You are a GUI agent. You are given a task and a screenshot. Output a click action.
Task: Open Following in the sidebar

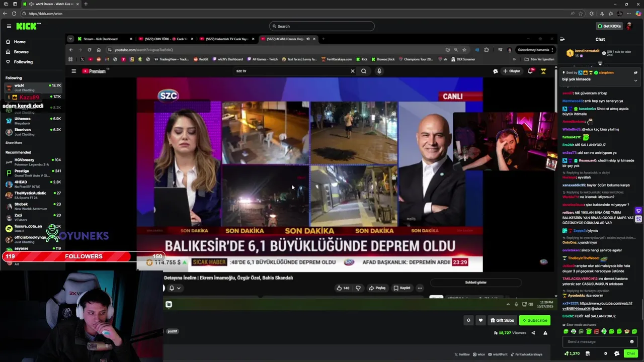pyautogui.click(x=23, y=62)
